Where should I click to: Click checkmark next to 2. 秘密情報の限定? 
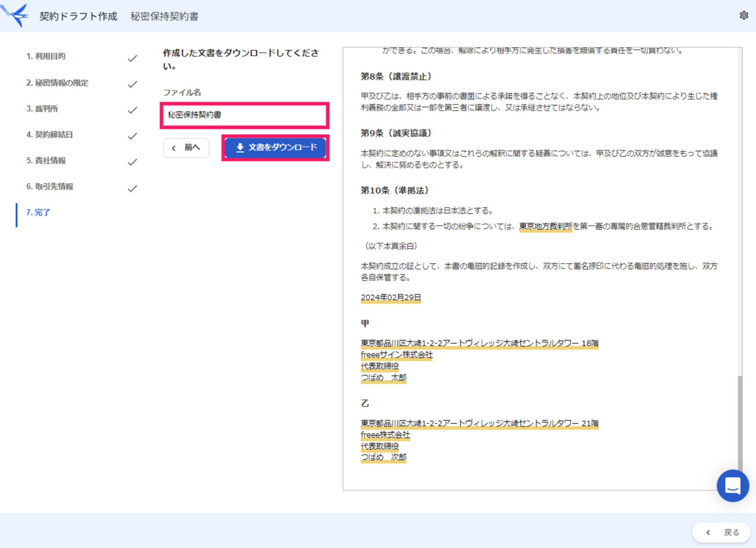[x=132, y=84]
